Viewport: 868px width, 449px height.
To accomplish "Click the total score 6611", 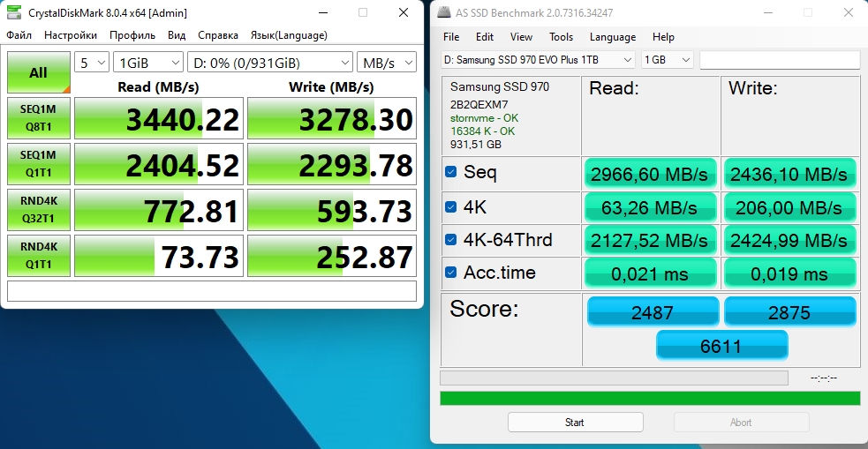I will point(721,346).
